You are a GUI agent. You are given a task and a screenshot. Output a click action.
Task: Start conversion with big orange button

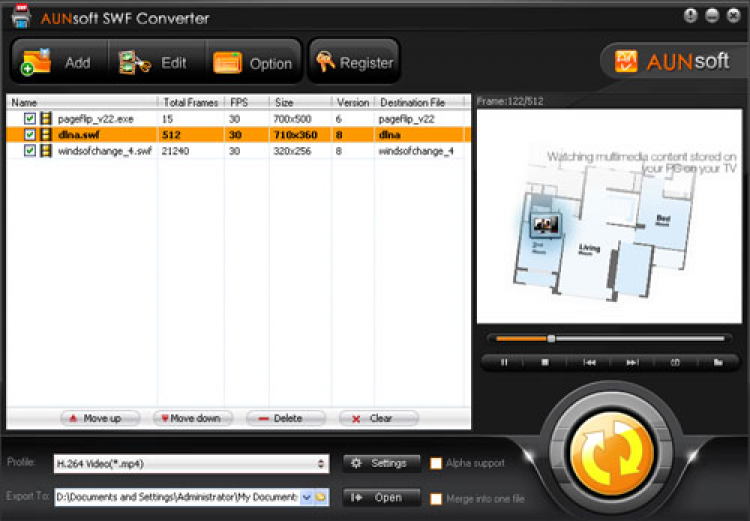(612, 454)
